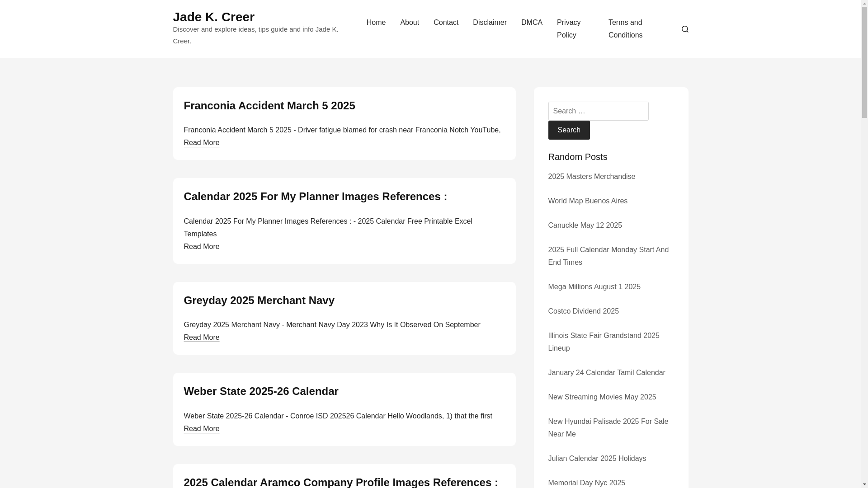Image resolution: width=868 pixels, height=488 pixels.
Task: Open Weber State 2025-26 Calendar post title
Action: pos(261,391)
